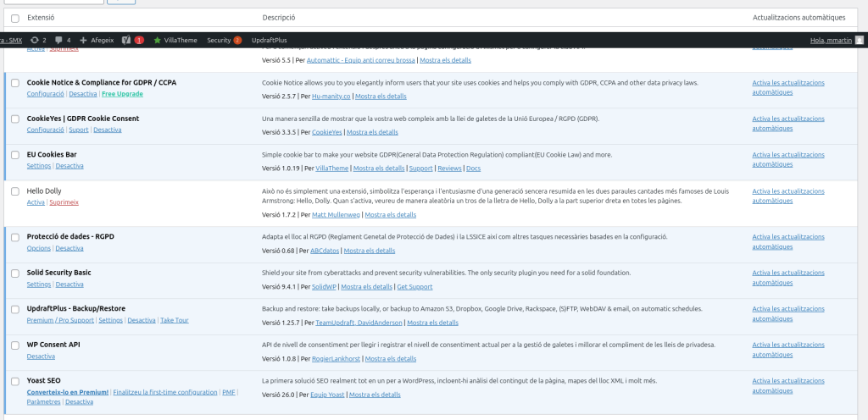Image resolution: width=868 pixels, height=420 pixels.
Task: Check the Yoast SEO plugin checkbox
Action: point(15,381)
